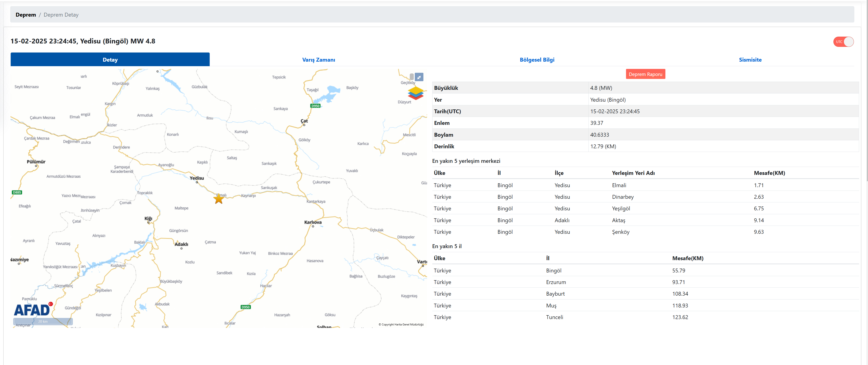
Task: Click the earthquake title heading text
Action: pos(83,41)
